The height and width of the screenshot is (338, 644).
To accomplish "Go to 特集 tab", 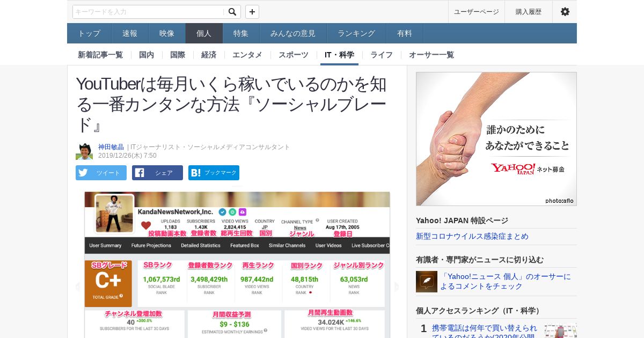I will (x=241, y=33).
